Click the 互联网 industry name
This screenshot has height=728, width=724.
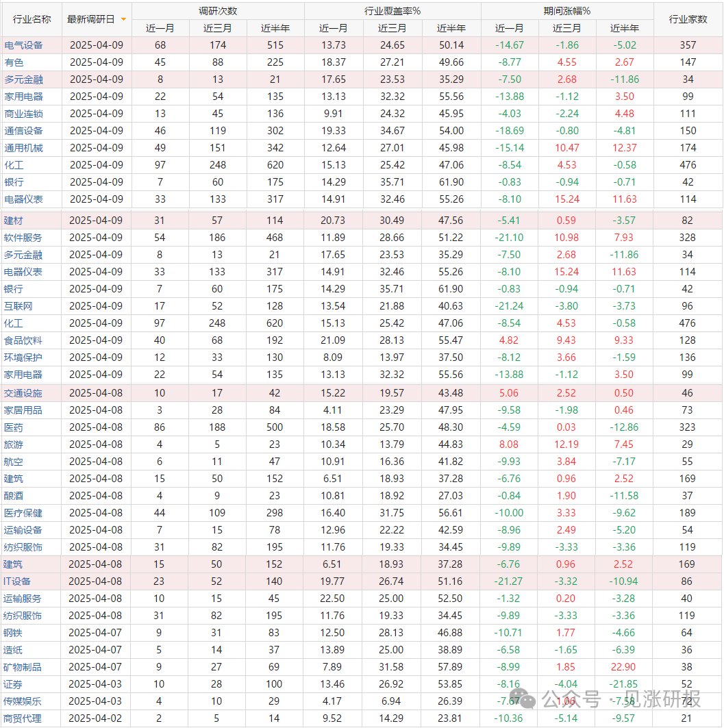(x=18, y=306)
